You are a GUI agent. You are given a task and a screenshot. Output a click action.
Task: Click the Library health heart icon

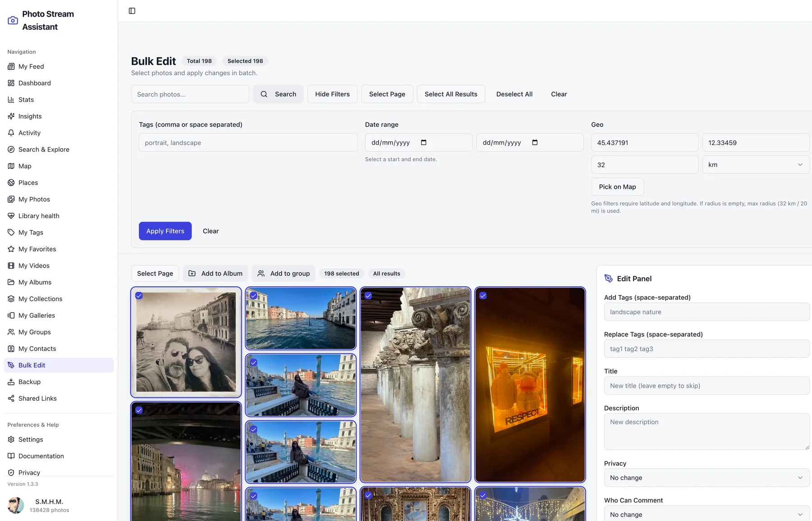click(11, 216)
